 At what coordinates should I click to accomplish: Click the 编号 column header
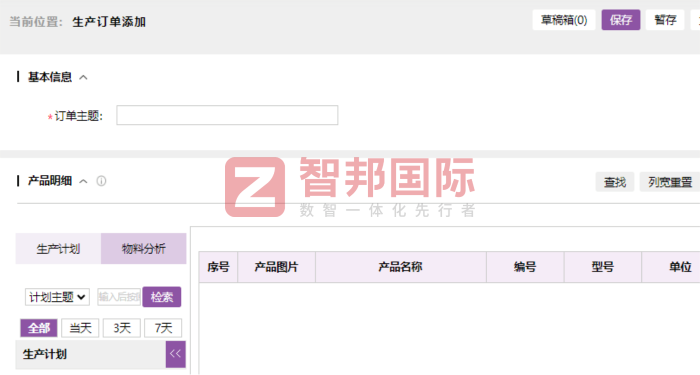525,267
